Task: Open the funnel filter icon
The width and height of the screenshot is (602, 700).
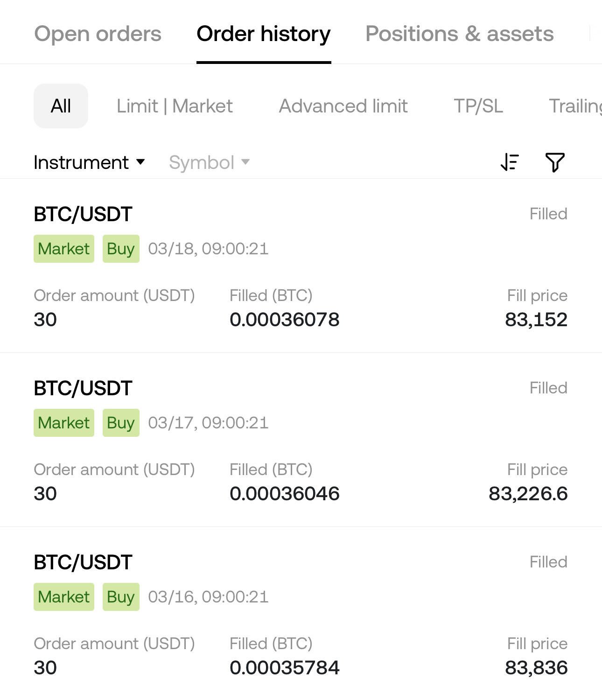Action: point(555,162)
